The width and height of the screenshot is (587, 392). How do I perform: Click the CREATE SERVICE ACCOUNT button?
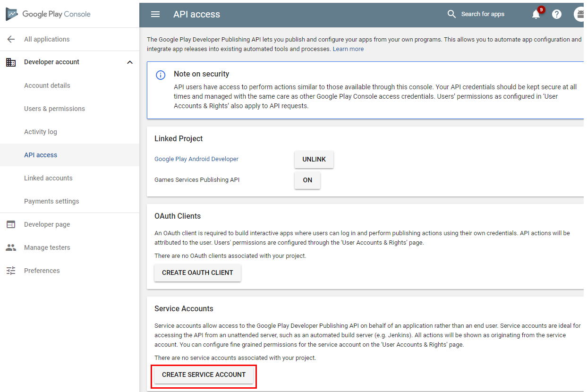pos(204,375)
